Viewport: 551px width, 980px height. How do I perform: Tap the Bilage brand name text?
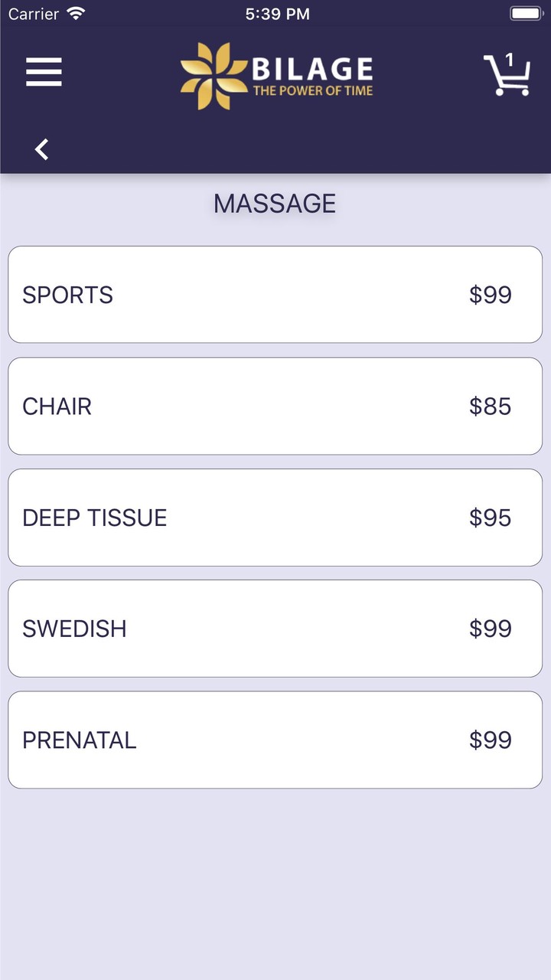click(x=312, y=69)
